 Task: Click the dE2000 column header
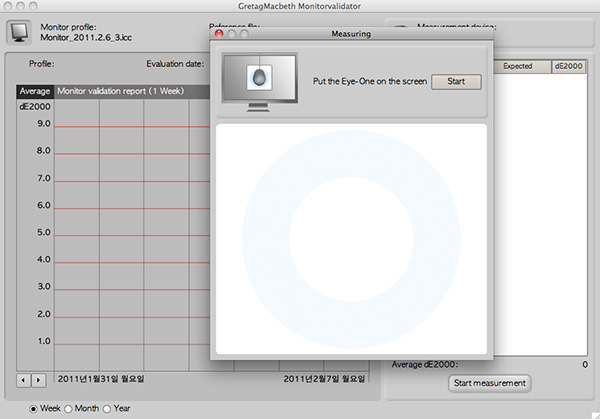(570, 66)
